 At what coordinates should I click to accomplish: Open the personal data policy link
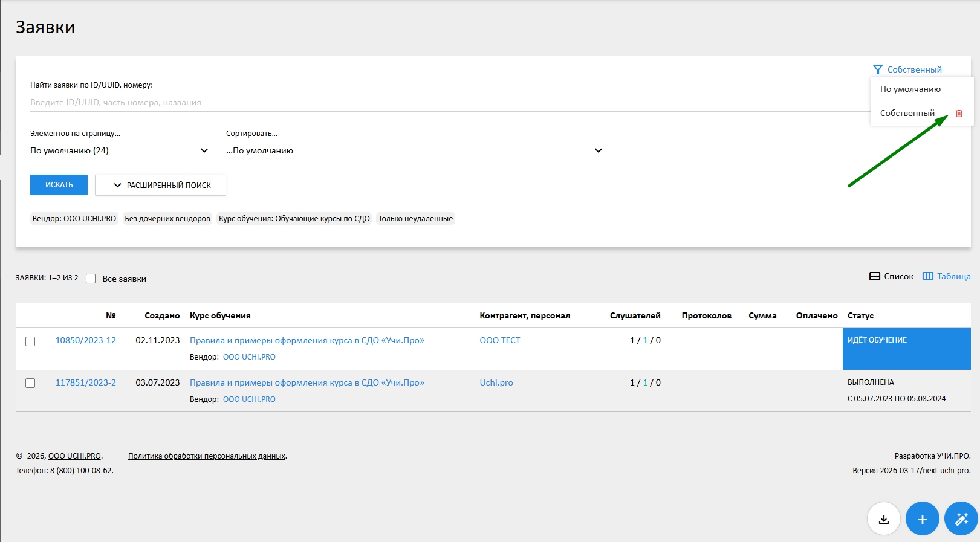point(207,456)
